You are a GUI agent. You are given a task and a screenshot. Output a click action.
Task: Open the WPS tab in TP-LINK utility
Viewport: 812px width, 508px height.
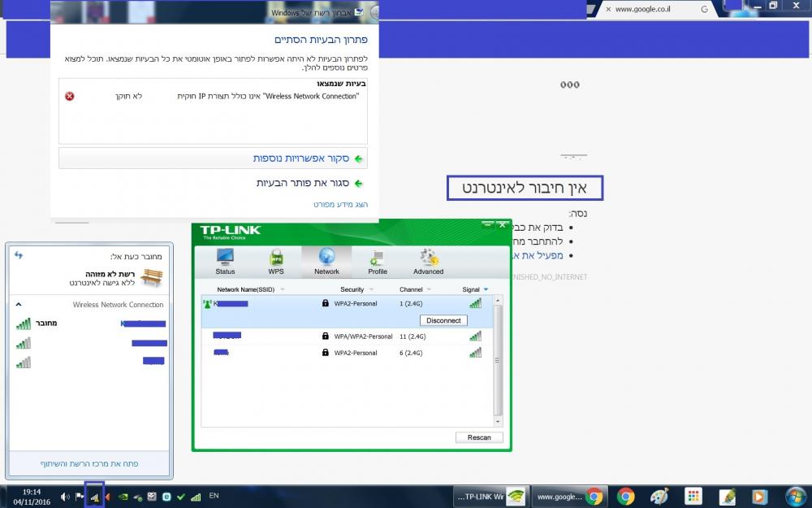click(x=276, y=261)
